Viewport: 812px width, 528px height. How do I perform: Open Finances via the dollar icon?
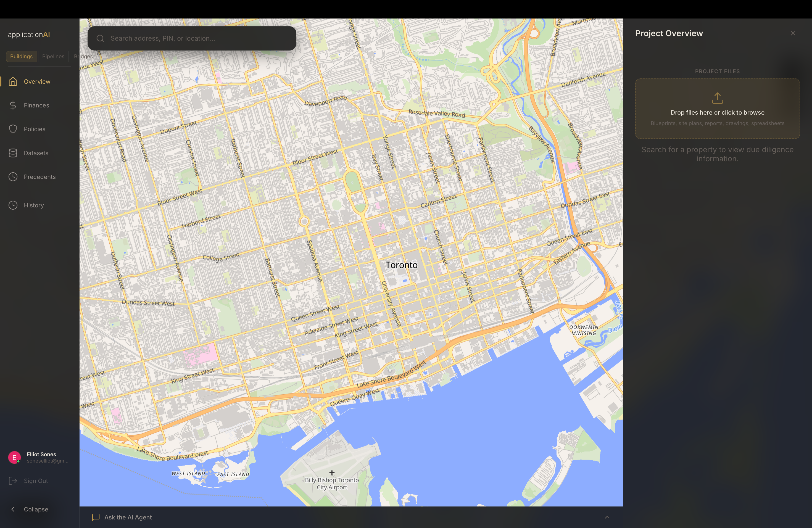tap(13, 105)
